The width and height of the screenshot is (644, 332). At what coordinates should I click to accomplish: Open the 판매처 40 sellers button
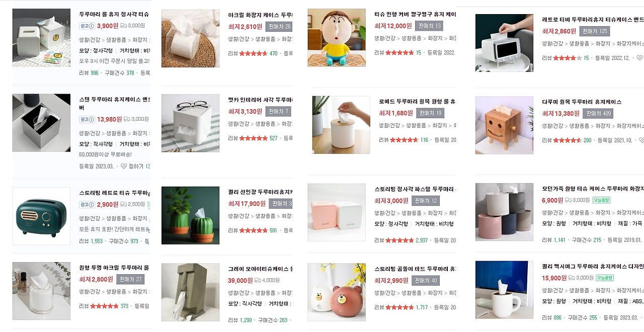426,280
